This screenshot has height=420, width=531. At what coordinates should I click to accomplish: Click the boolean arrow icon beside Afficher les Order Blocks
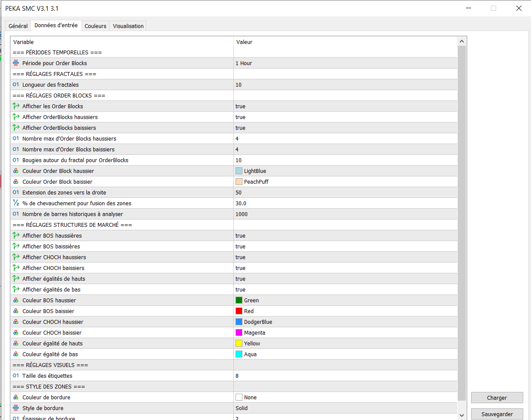point(16,106)
